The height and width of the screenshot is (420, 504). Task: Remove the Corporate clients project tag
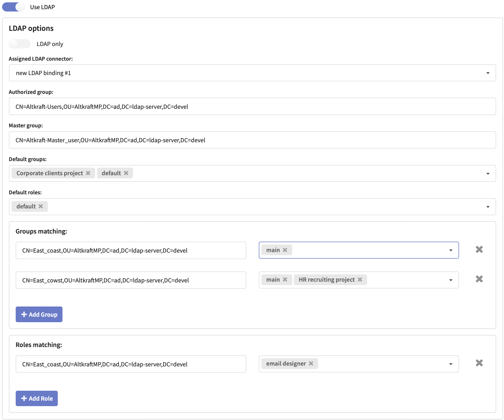point(88,173)
